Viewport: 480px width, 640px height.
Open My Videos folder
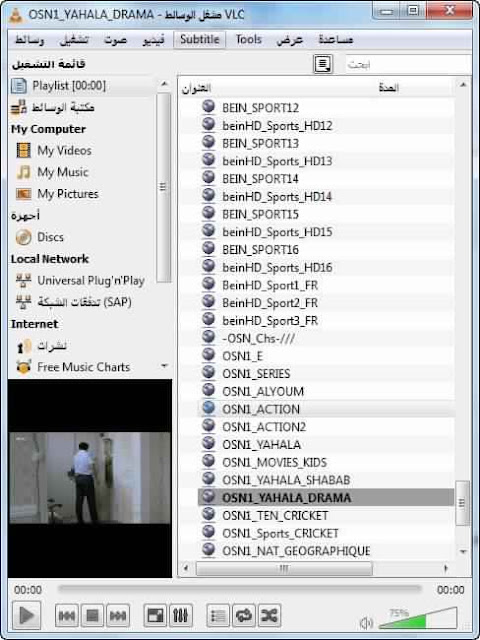[x=64, y=151]
